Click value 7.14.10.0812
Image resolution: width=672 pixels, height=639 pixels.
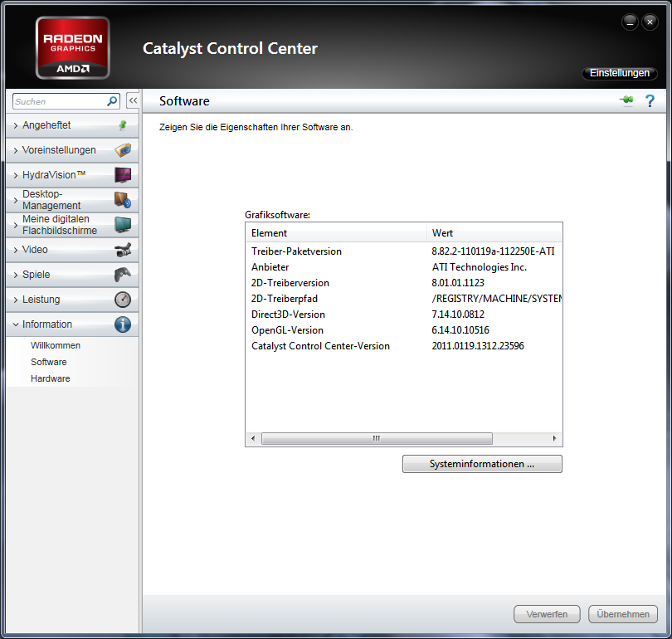click(x=458, y=315)
